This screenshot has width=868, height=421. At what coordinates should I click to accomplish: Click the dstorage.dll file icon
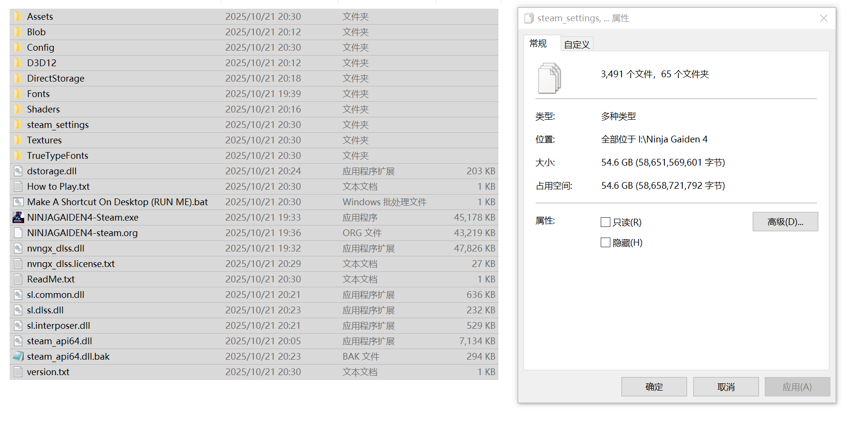click(18, 171)
